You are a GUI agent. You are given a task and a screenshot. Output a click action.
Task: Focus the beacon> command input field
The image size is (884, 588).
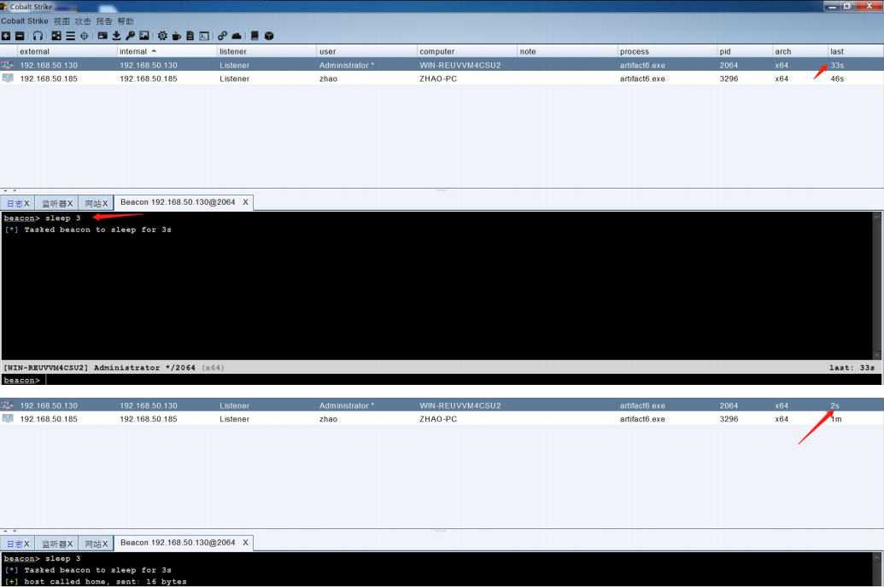(462, 380)
